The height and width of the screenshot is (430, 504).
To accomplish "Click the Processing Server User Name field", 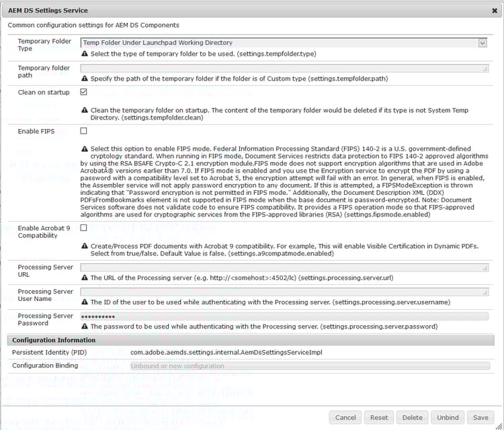I will pyautogui.click(x=284, y=292).
